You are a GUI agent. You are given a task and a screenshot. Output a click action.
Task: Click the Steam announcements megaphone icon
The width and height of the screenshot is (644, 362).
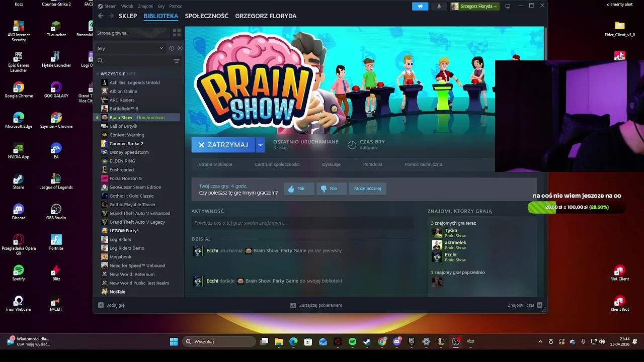(420, 6)
